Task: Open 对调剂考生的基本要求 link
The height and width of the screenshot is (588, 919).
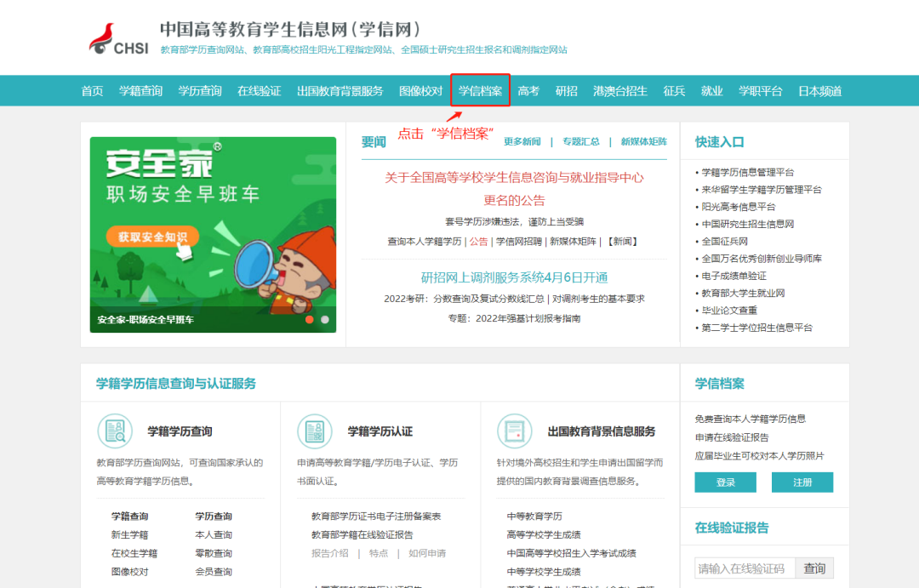Action: click(598, 299)
